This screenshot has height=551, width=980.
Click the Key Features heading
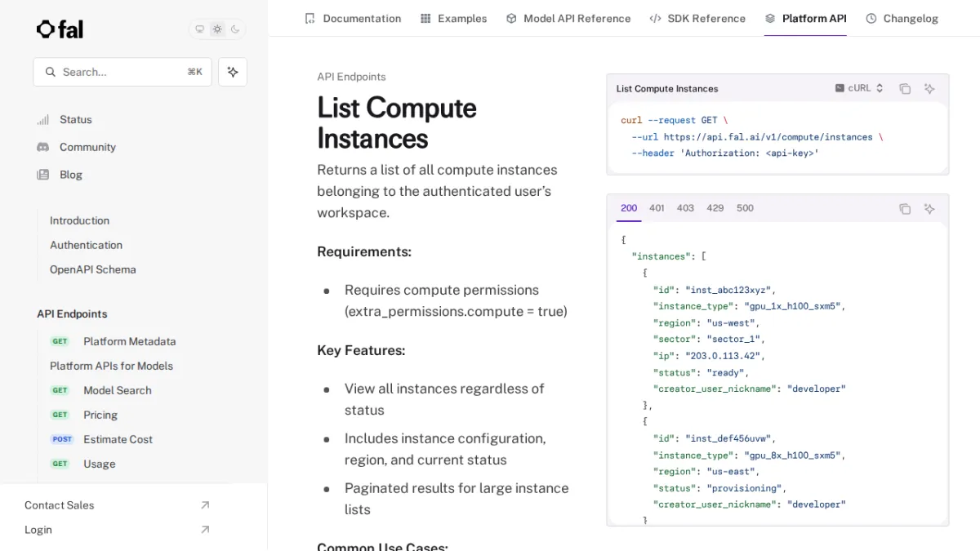click(x=361, y=350)
